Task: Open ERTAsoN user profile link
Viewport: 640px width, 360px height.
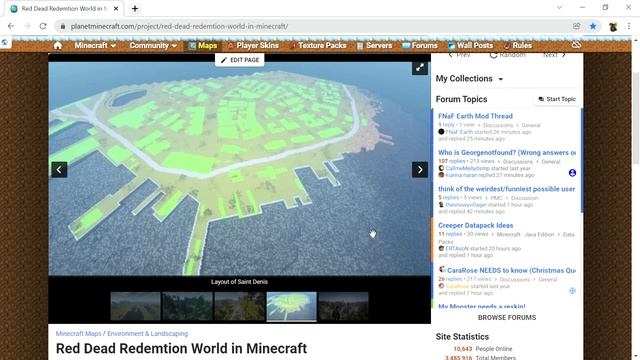Action: click(457, 248)
